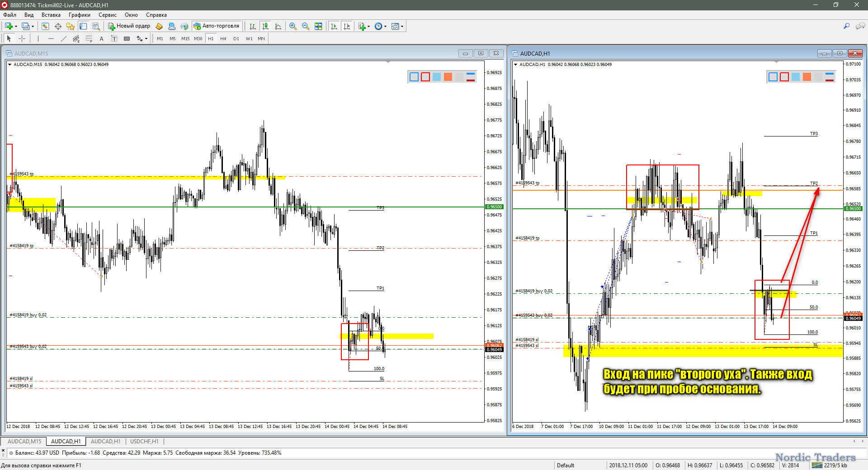868x470 pixels.
Task: Select the W1 timeframe button
Action: click(249, 39)
